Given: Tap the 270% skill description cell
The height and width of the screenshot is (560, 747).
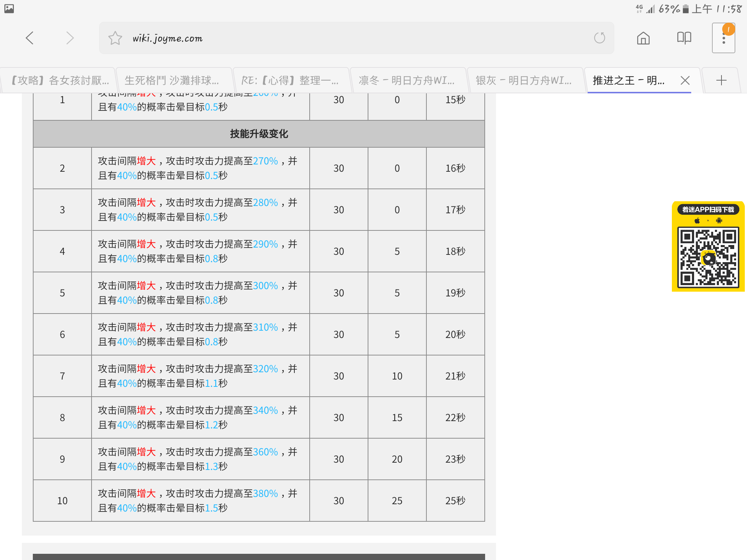Looking at the screenshot, I should pyautogui.click(x=201, y=168).
